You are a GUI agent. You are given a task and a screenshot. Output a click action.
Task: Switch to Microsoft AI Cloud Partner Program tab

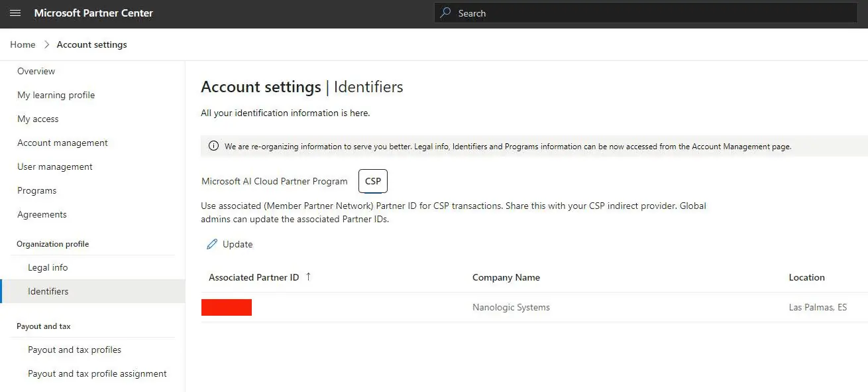click(x=274, y=181)
